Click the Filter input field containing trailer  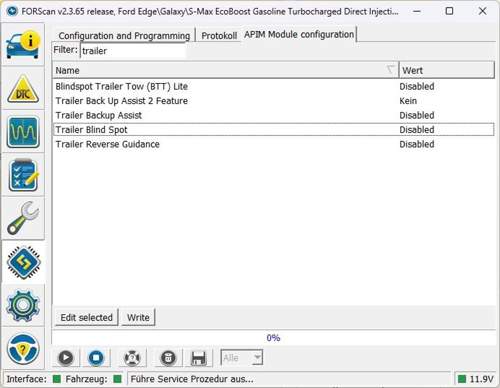coord(133,51)
